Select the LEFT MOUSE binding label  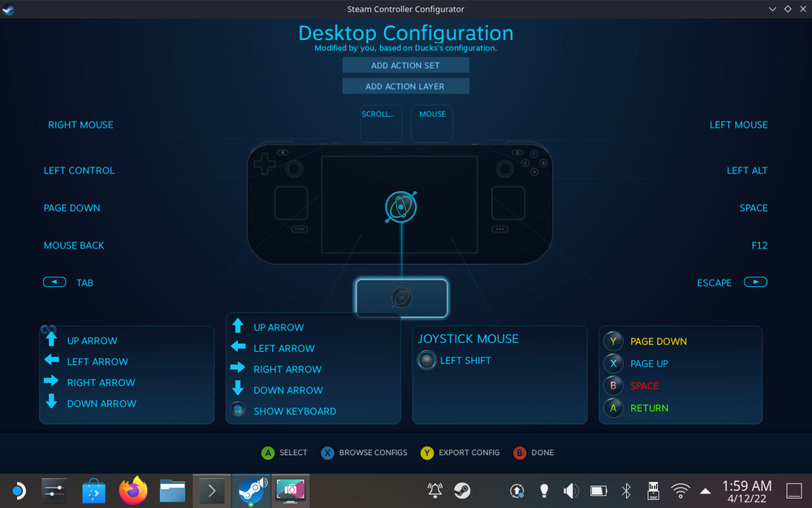(738, 125)
